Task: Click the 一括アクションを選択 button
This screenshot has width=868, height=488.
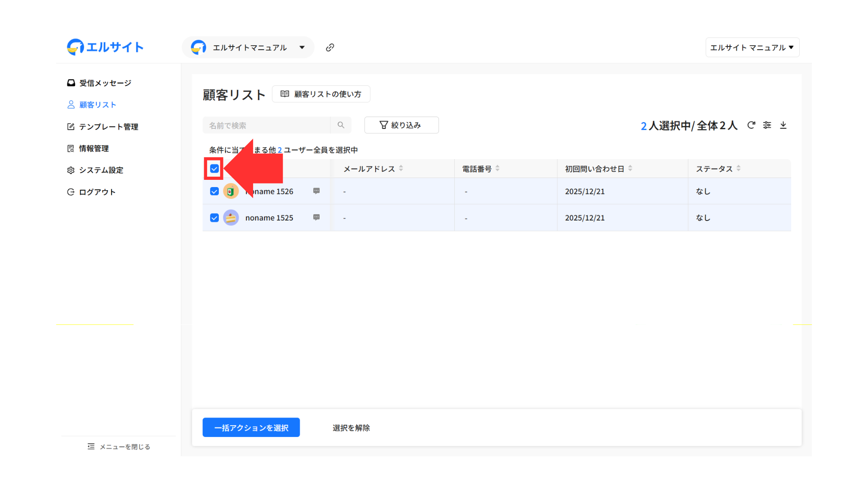Action: tap(251, 427)
